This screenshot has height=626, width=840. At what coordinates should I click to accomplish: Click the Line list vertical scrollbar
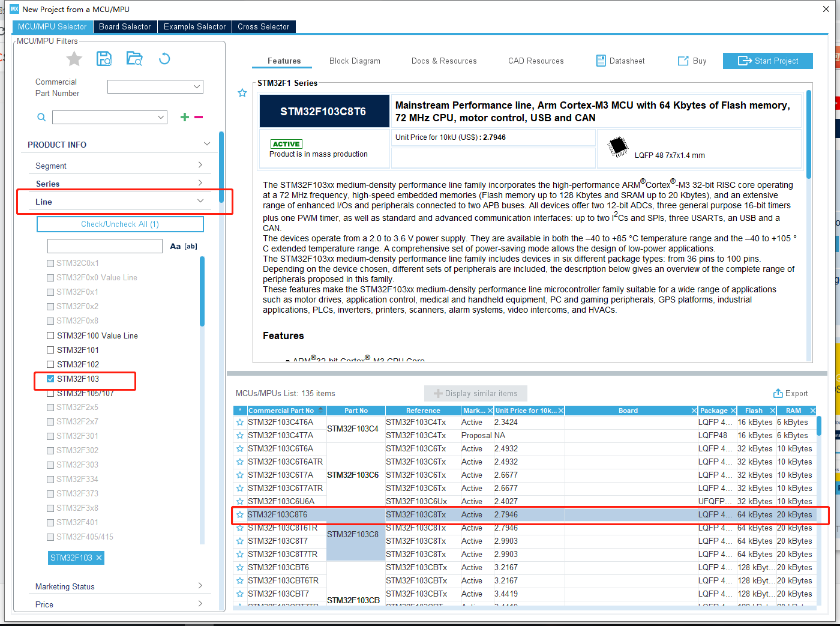click(202, 292)
